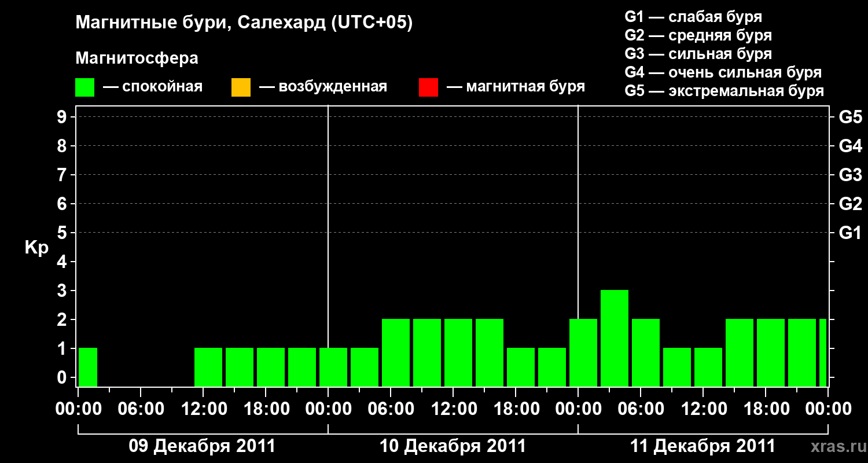Click the '— возбужденная' legend label

pos(323,87)
